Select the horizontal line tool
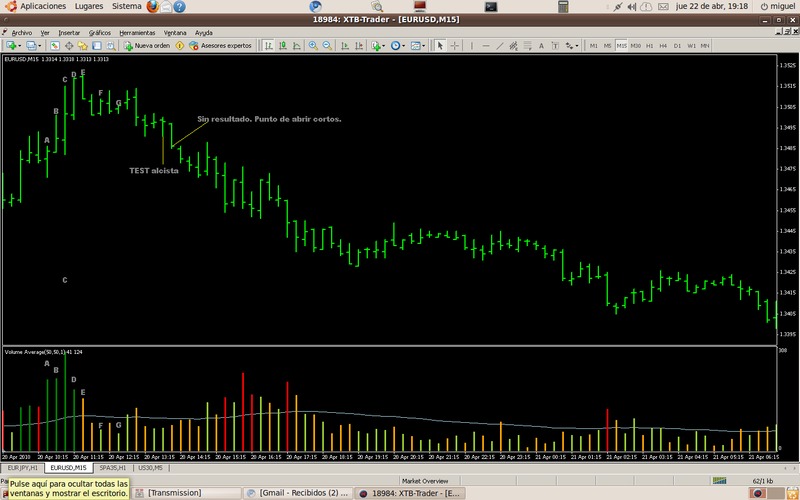Viewport: 800px width, 500px height. [x=486, y=46]
